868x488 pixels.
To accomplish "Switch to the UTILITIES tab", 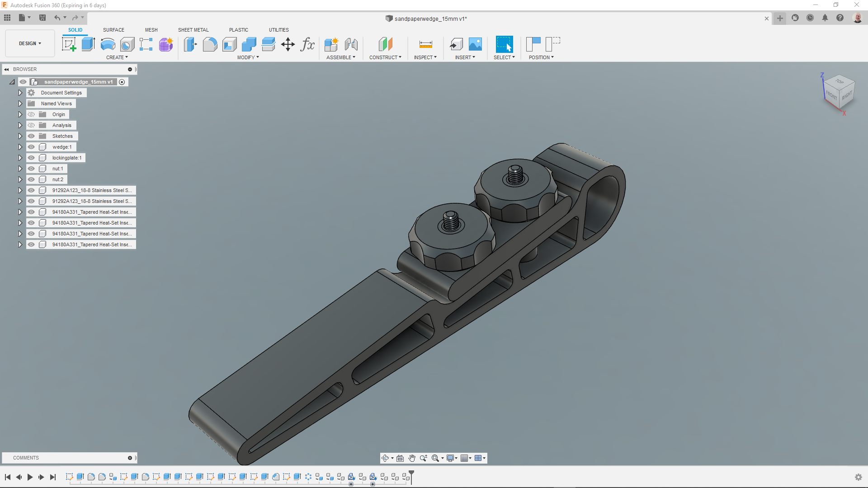I will (279, 30).
